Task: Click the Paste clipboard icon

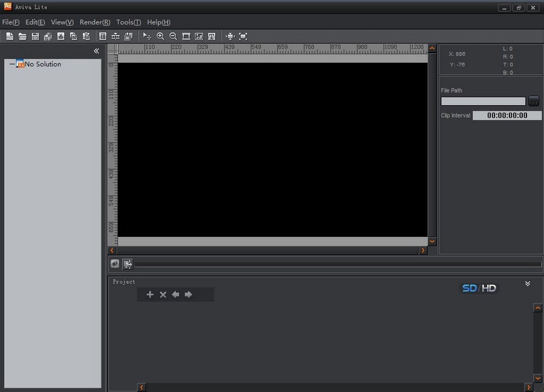Action: point(86,36)
